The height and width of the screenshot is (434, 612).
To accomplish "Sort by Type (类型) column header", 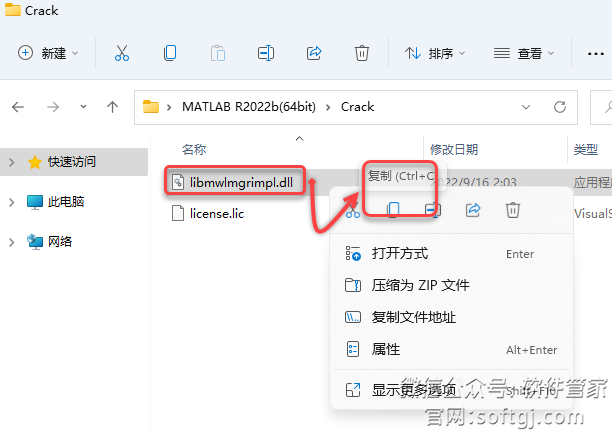I will click(x=585, y=149).
